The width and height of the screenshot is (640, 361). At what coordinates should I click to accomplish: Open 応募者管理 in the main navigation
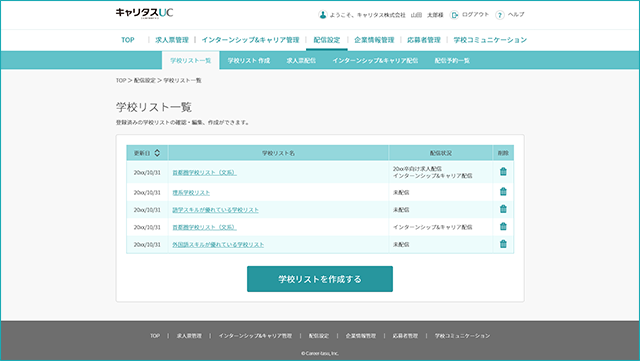[424, 40]
